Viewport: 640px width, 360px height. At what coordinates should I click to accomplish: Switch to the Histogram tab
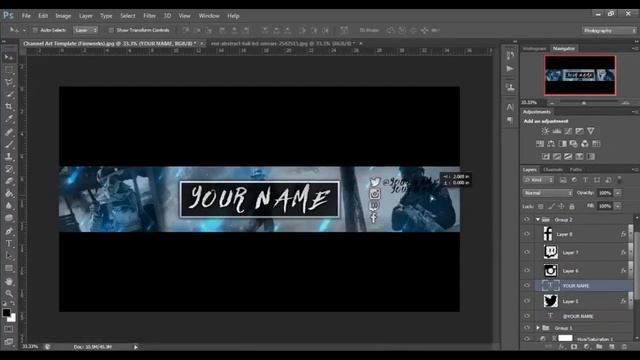pos(534,49)
